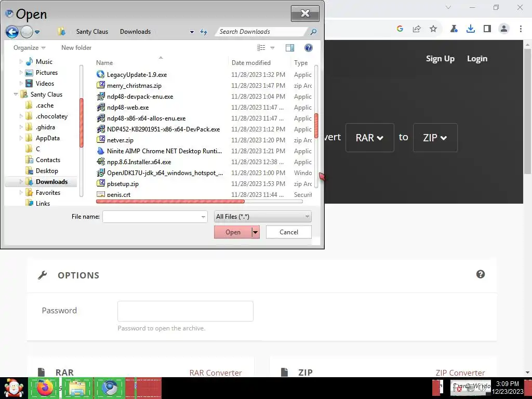Open Chrome downloads tray icon
This screenshot has width=532, height=399.
tap(470, 29)
